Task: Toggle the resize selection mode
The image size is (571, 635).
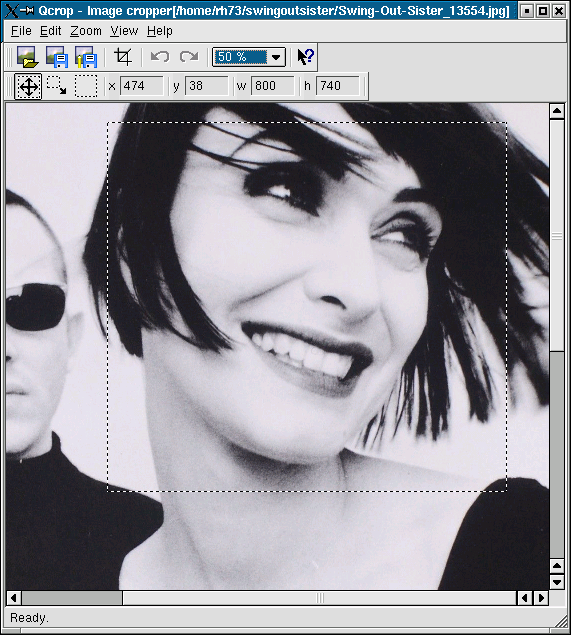Action: coord(57,86)
